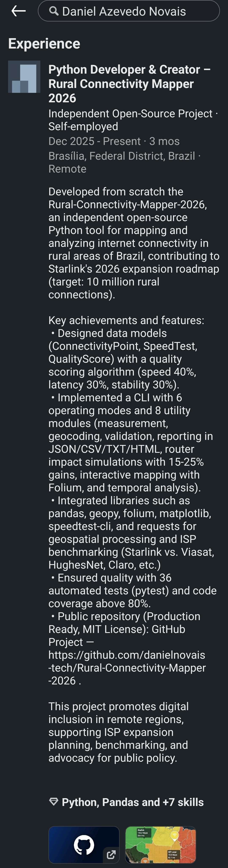Click the Key achievements and features line
Viewport: 228px width, 868px height.
coord(126,320)
